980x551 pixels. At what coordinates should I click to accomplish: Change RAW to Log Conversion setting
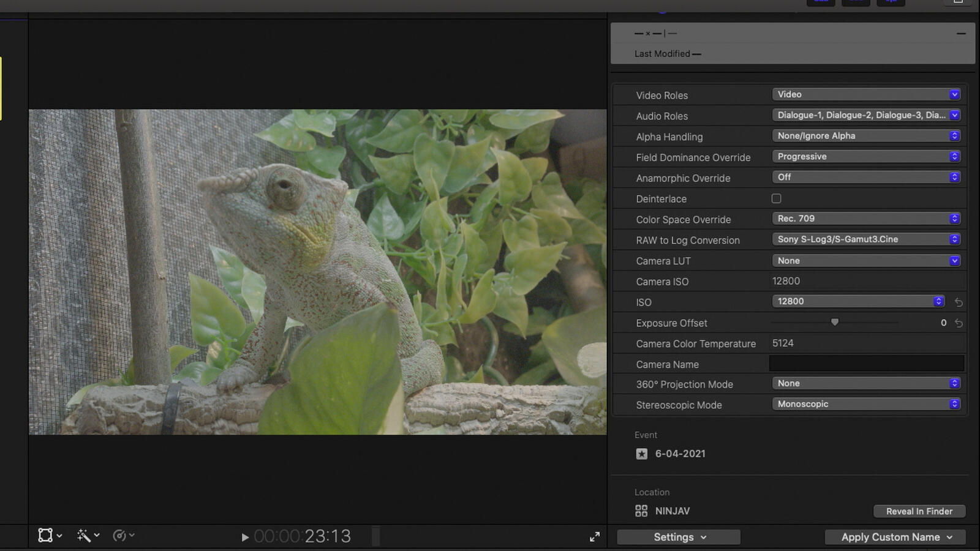(x=866, y=239)
